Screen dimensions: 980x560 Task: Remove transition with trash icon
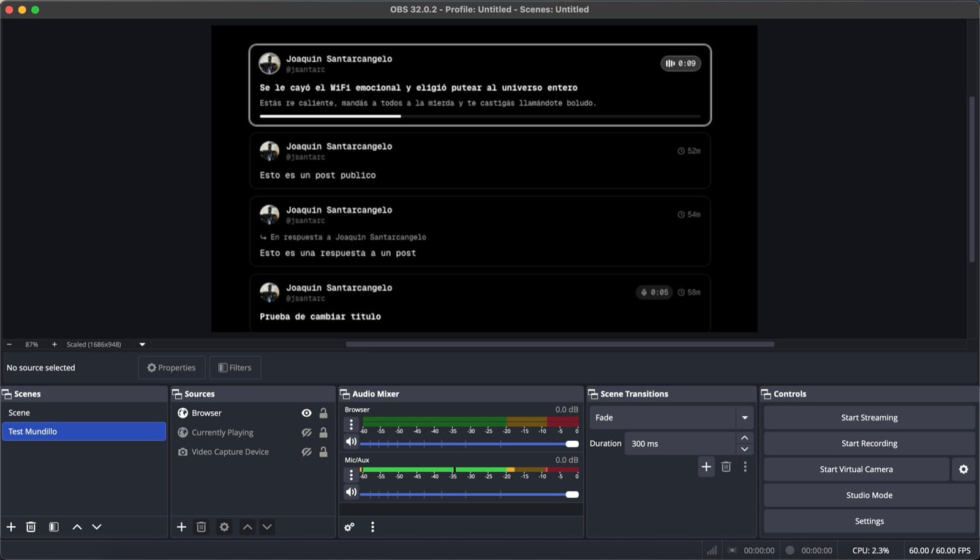726,467
